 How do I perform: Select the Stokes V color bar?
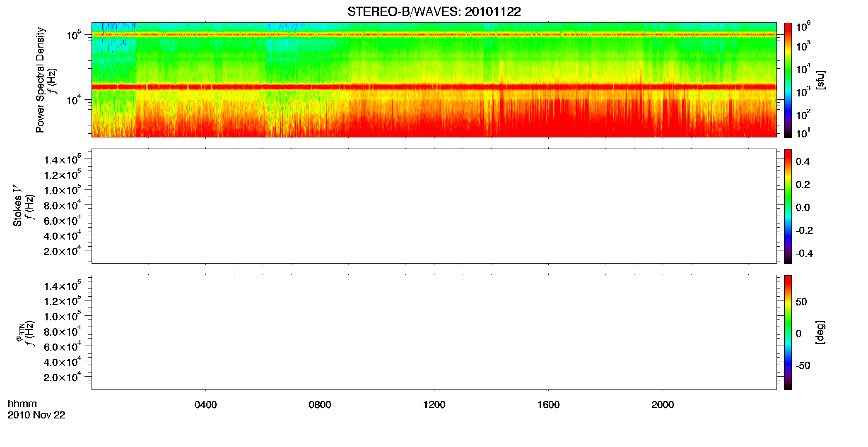click(x=788, y=206)
